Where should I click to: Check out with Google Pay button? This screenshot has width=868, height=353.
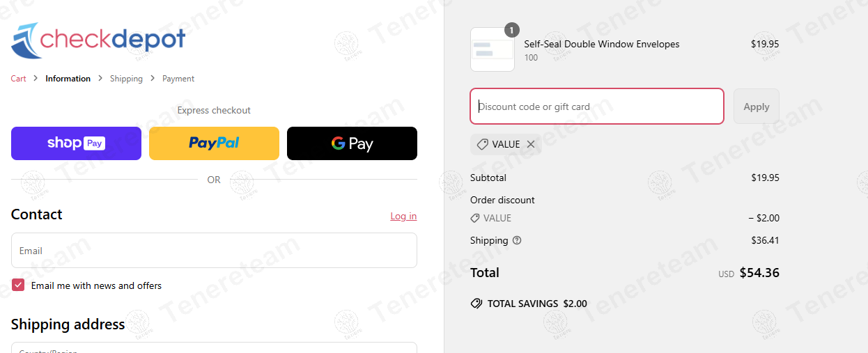[352, 143]
